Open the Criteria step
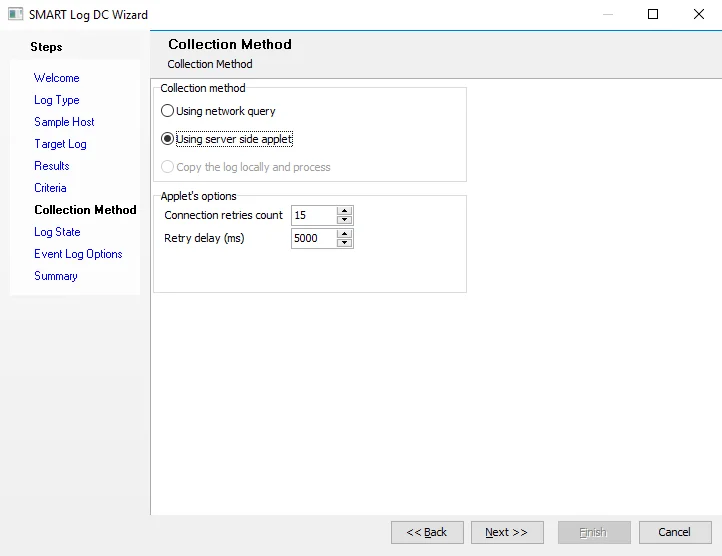This screenshot has height=556, width=722. [50, 188]
